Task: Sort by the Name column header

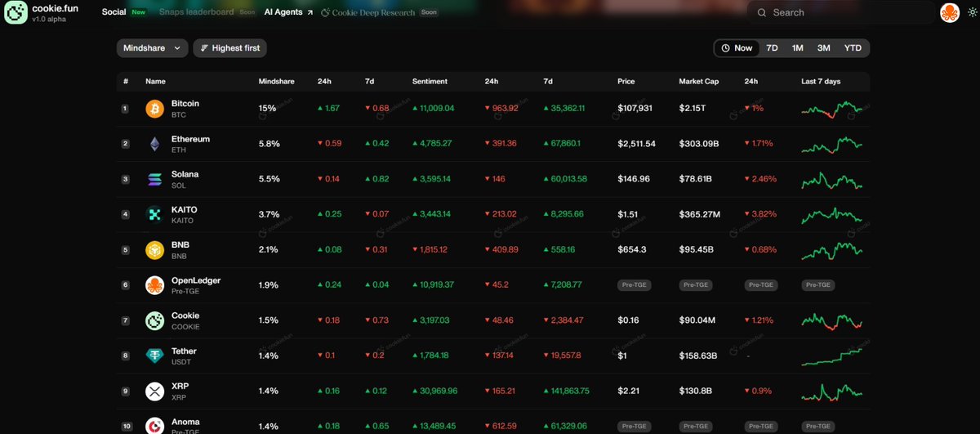Action: point(155,82)
